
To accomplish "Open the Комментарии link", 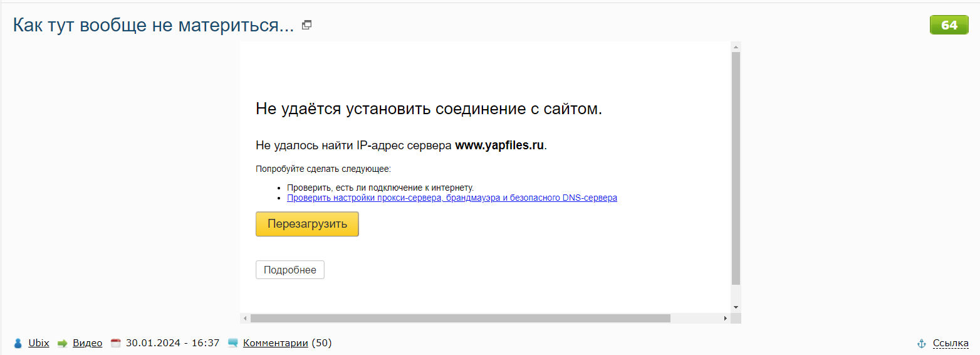I will (x=276, y=343).
